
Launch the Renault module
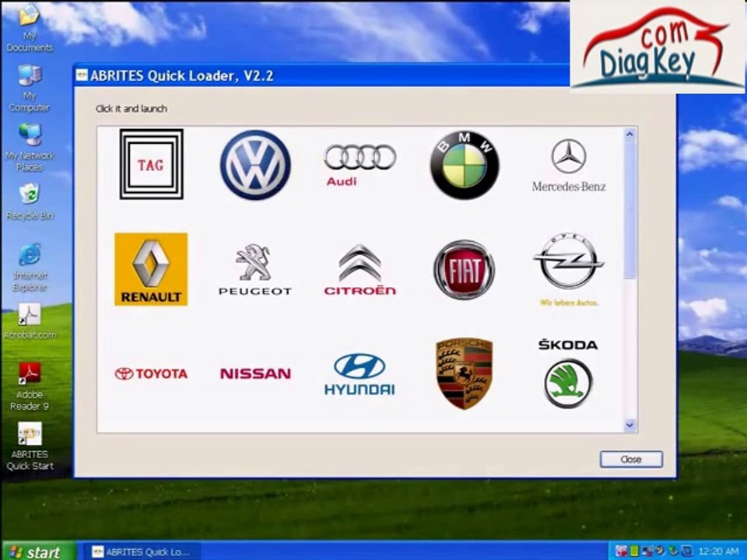[x=151, y=269]
